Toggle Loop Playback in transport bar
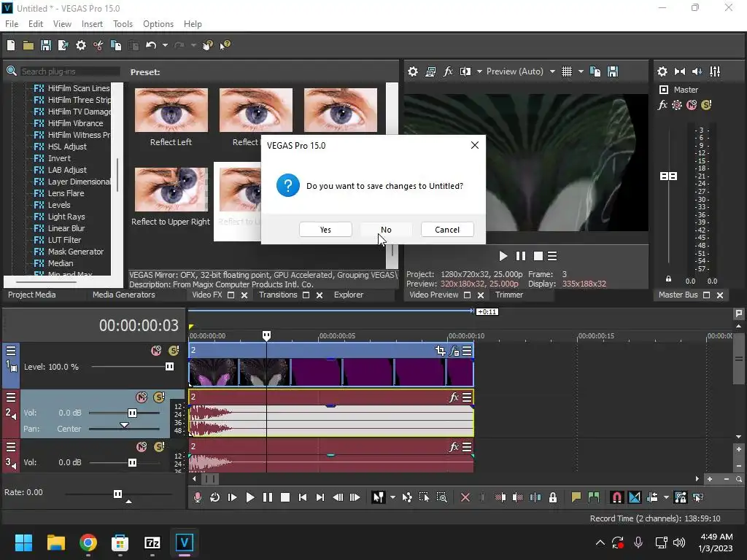Screen dimensions: 747x560 [215, 497]
